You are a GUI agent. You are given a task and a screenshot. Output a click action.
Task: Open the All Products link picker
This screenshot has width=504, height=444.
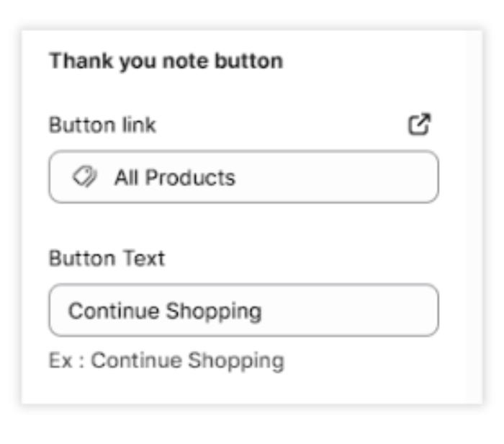[x=243, y=177]
